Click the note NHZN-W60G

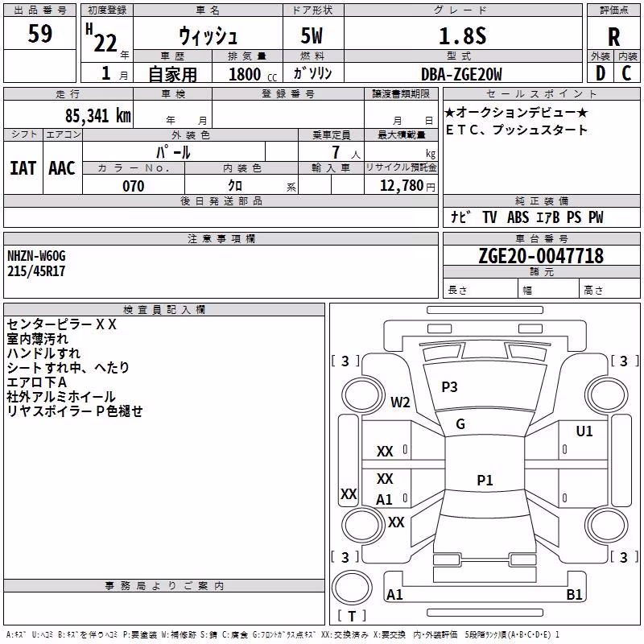[x=36, y=256]
